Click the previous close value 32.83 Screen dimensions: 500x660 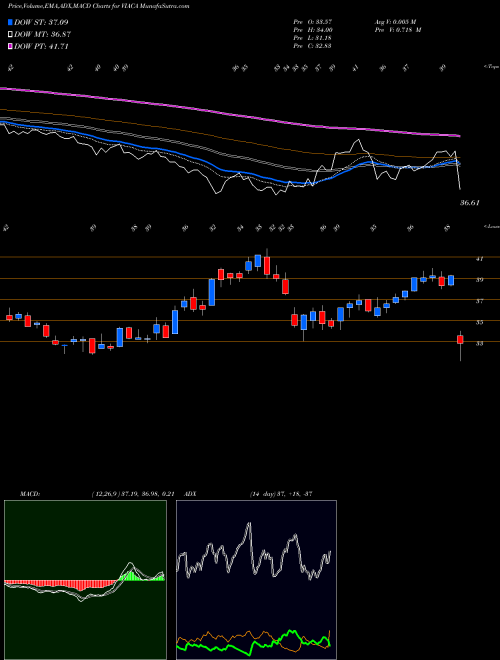click(x=323, y=46)
